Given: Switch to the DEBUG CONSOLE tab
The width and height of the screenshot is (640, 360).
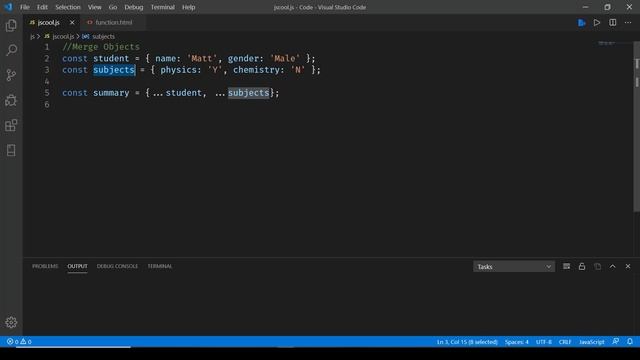Looking at the screenshot, I should click(117, 266).
